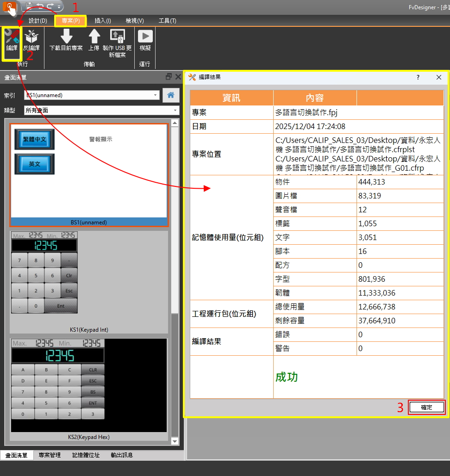450x476 pixels.
Task: Switch to the 設計(D) ribbon tab
Action: coord(38,21)
